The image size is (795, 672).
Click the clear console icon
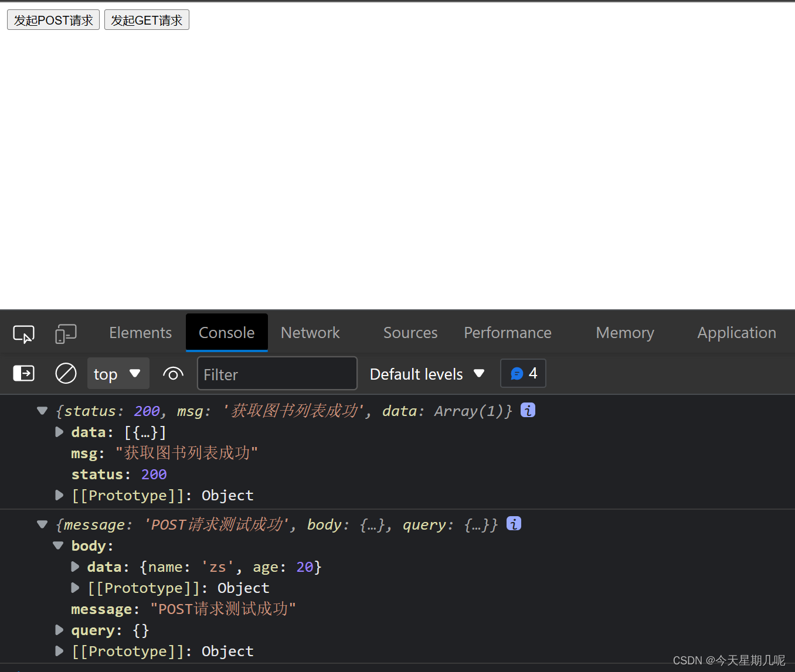coord(66,373)
